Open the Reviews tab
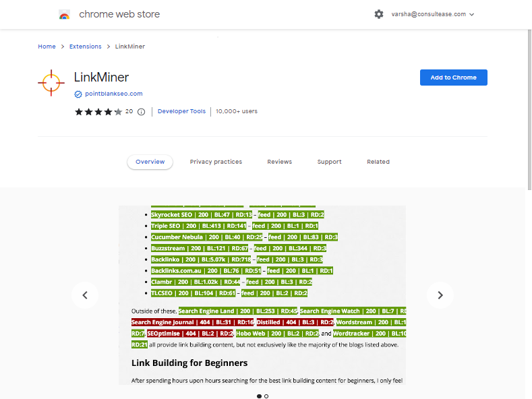532x399 pixels. [x=280, y=162]
